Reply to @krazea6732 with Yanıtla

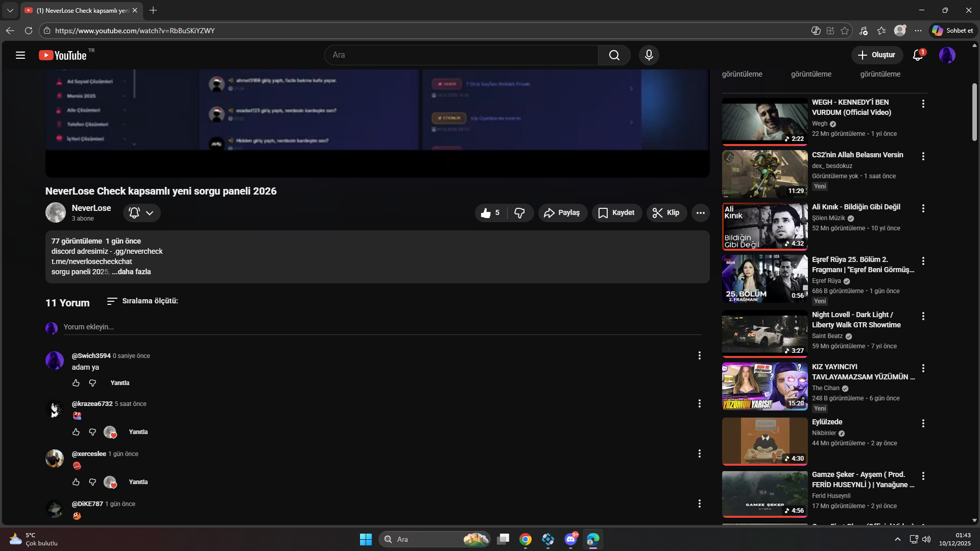(138, 432)
